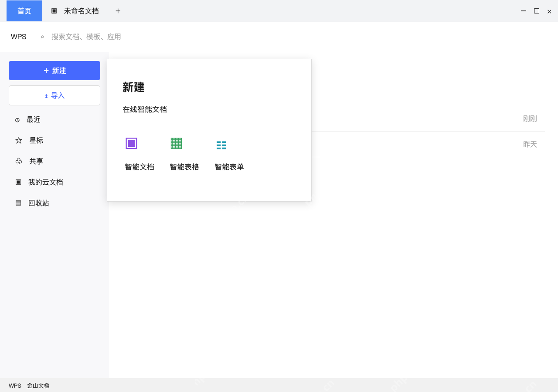Navigate to 我的云文档
Image resolution: width=558 pixels, height=392 pixels.
coord(46,182)
